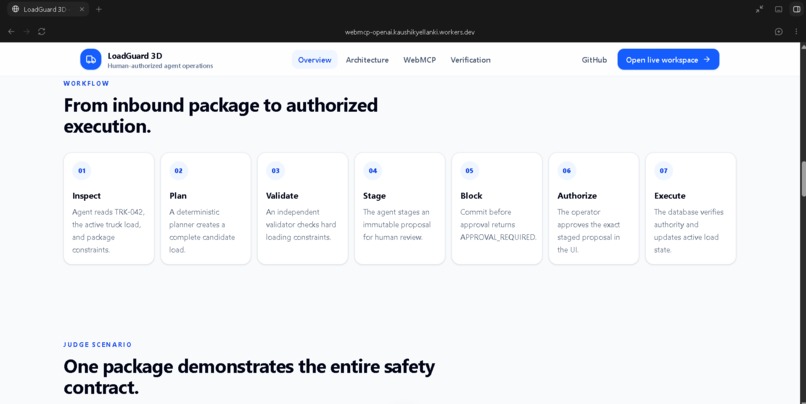
Task: Click the circled plus icon beside browser menu
Action: [779, 32]
